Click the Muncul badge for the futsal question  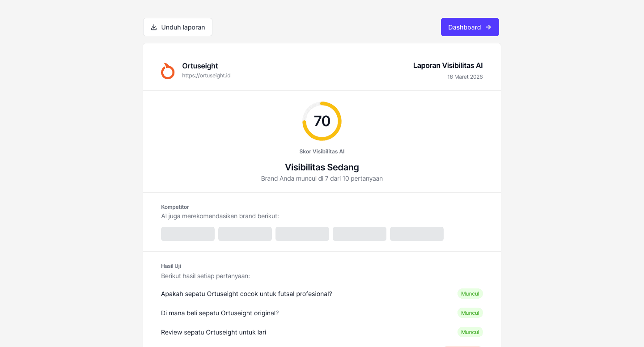[x=470, y=294]
